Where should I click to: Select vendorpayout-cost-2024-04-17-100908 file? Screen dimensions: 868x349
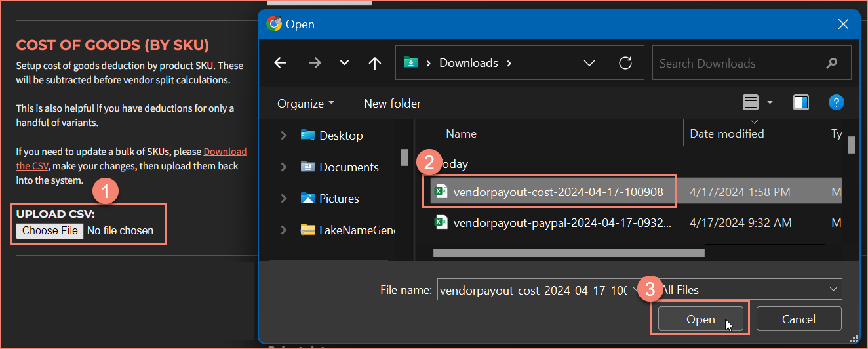tap(559, 192)
